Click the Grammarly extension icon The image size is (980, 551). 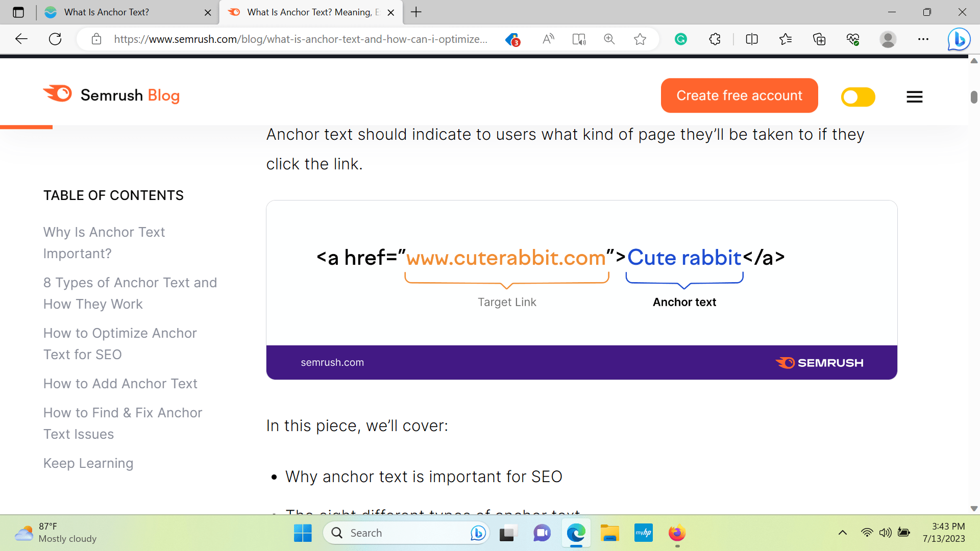681,38
